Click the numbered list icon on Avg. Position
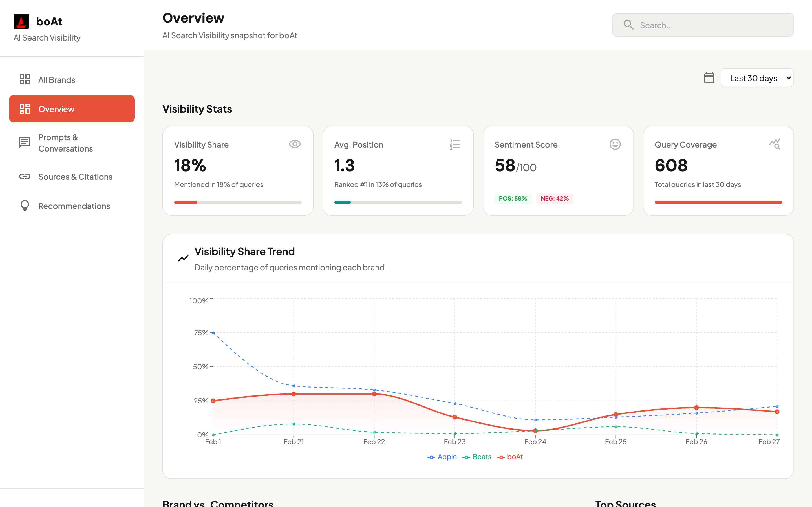 coord(455,144)
